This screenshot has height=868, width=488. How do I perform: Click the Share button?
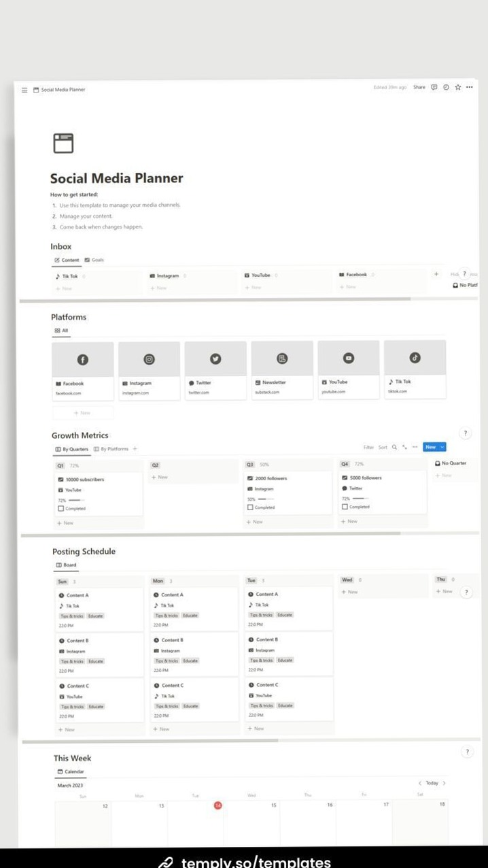419,87
